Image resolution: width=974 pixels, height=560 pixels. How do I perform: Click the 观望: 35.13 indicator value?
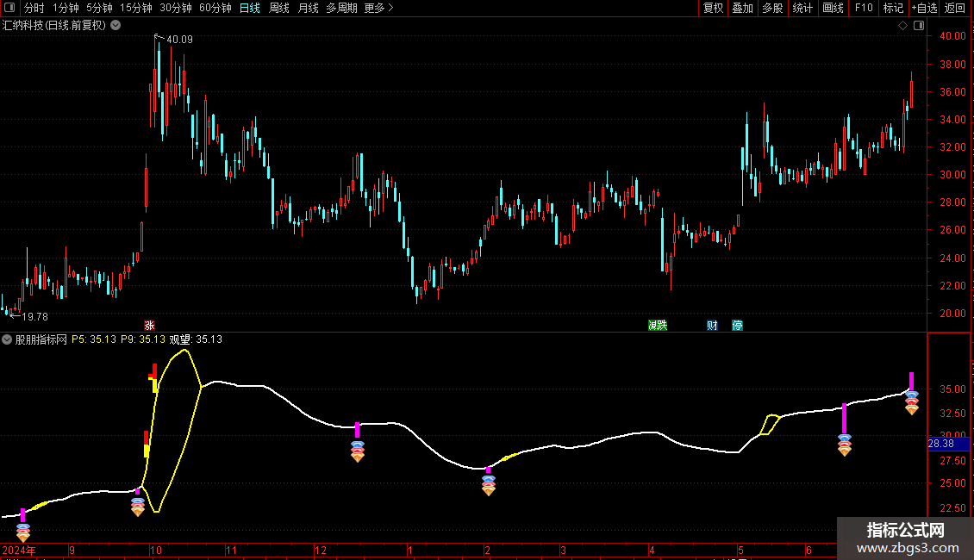coord(196,339)
